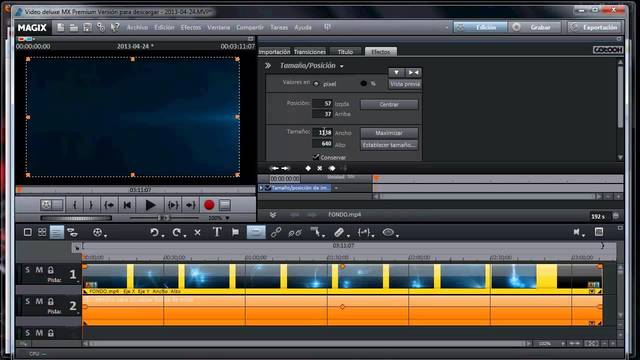Open the Compartir menu

tap(250, 27)
